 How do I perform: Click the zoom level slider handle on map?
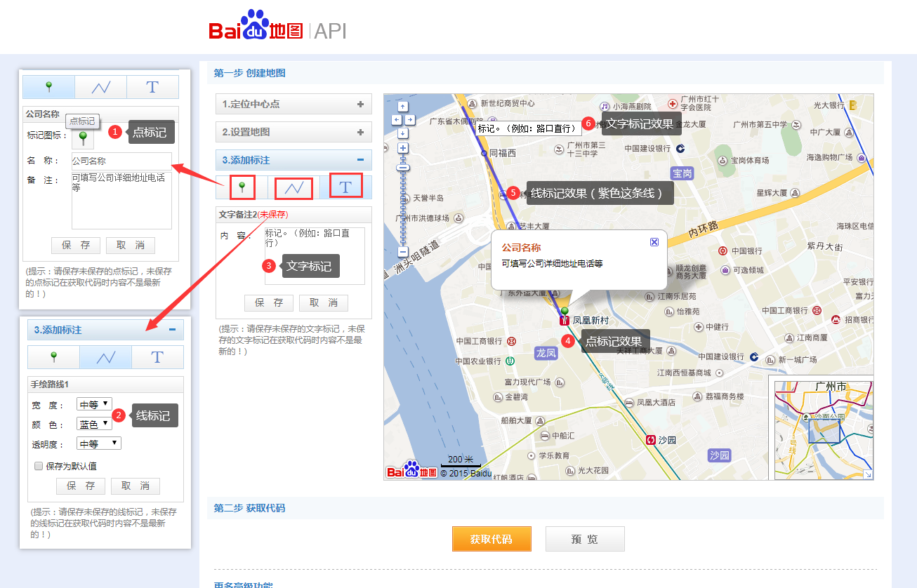pos(403,168)
